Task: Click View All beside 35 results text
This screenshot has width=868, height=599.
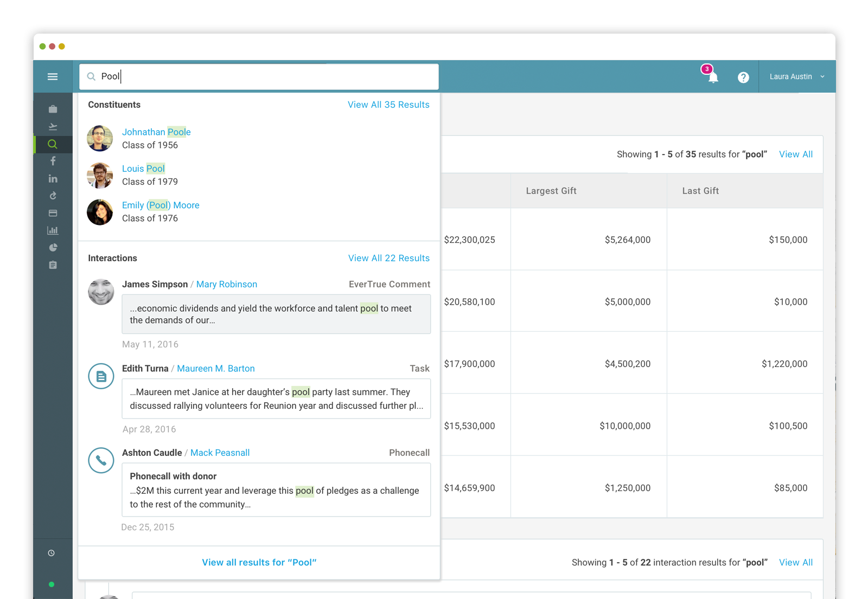Action: 796,154
